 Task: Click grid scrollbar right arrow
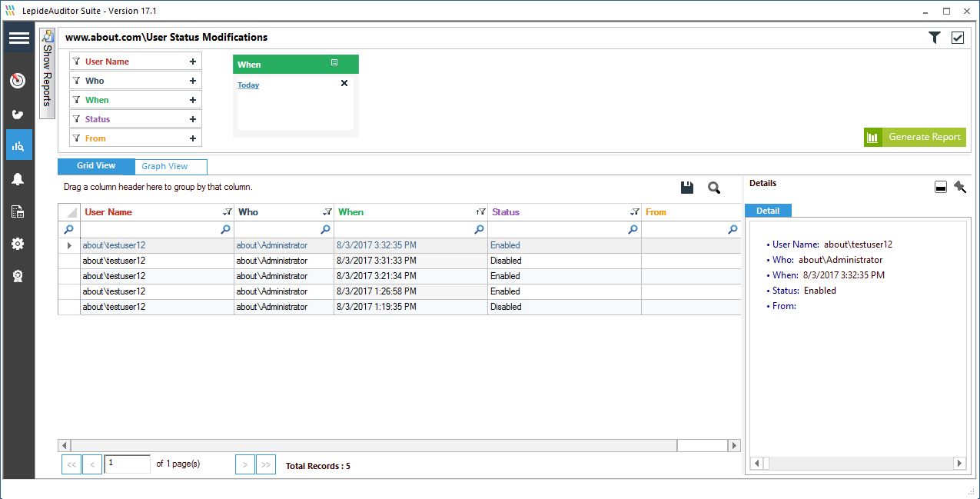[734, 445]
